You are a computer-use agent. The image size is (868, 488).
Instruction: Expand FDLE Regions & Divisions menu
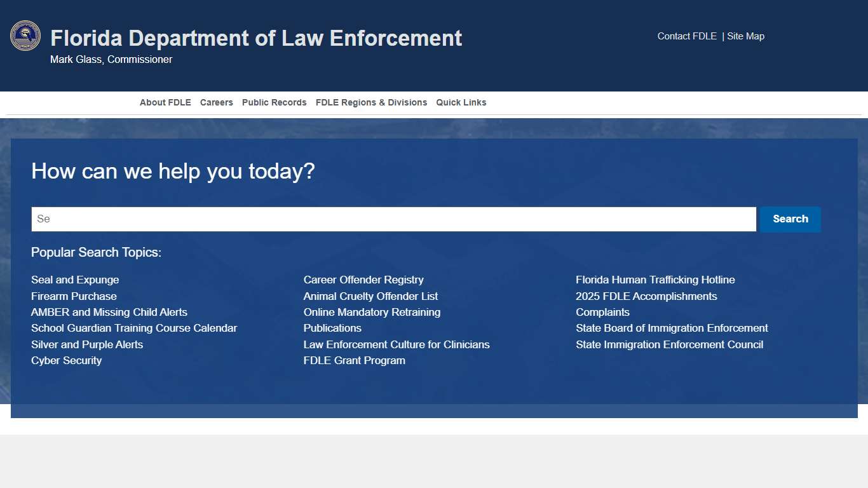pos(371,102)
